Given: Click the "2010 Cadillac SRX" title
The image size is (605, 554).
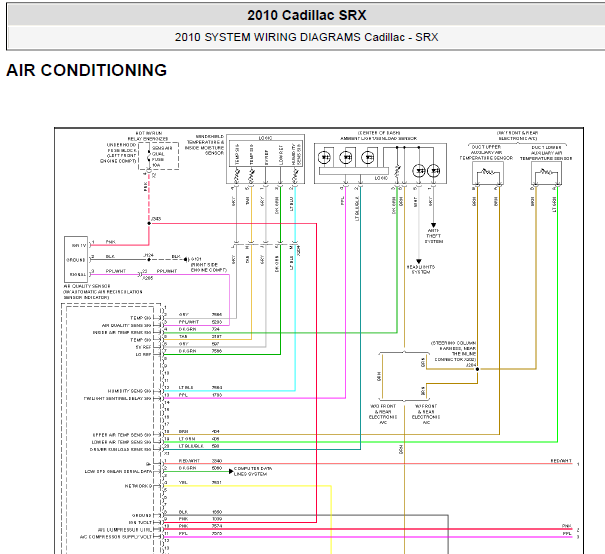Looking at the screenshot, I should [307, 15].
